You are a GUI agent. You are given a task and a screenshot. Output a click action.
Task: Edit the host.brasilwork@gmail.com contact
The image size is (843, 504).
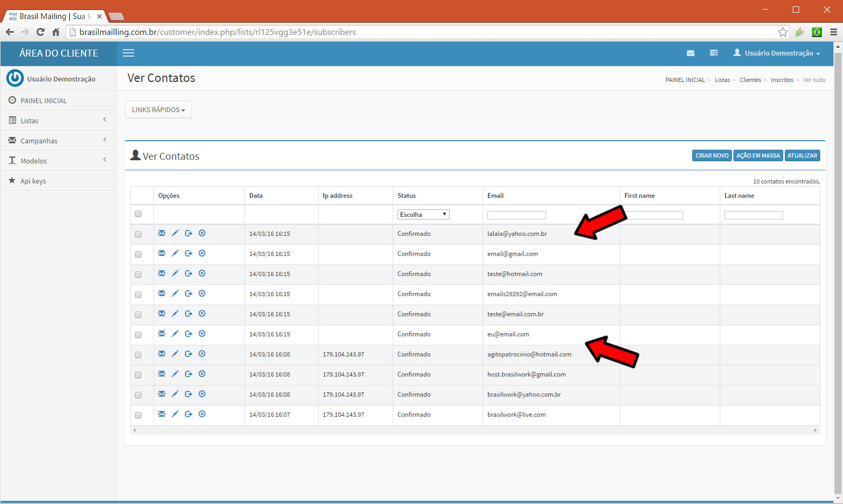click(175, 374)
